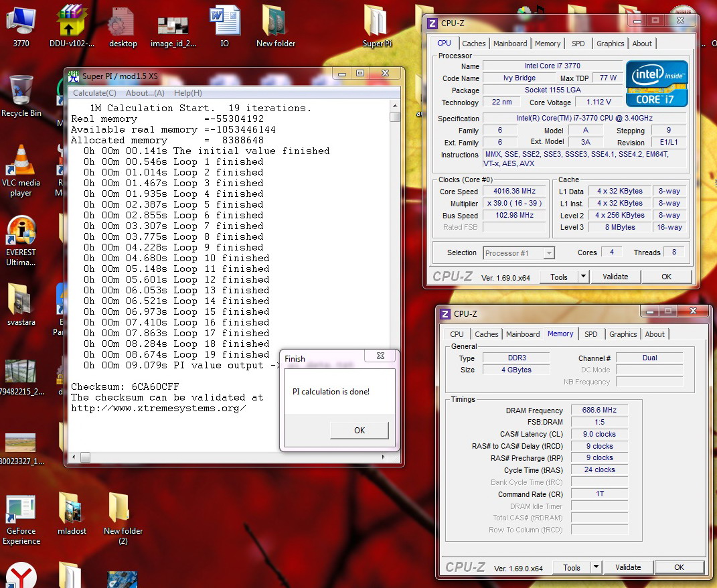Click OK in top CPU-Z window

(667, 277)
